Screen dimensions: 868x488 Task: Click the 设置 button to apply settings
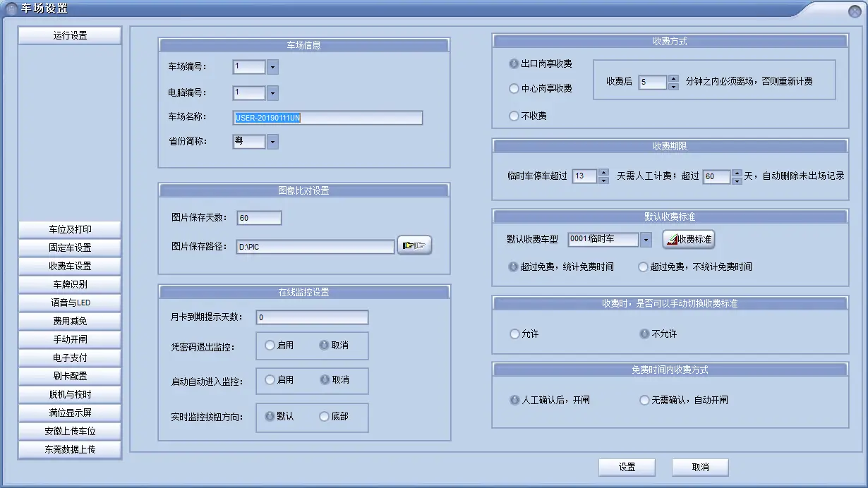(x=626, y=467)
